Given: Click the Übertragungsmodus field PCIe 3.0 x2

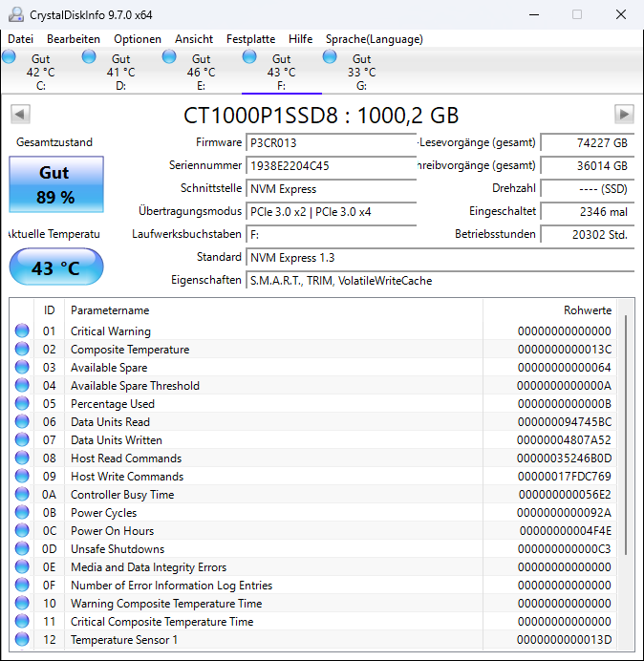Looking at the screenshot, I should click(331, 212).
